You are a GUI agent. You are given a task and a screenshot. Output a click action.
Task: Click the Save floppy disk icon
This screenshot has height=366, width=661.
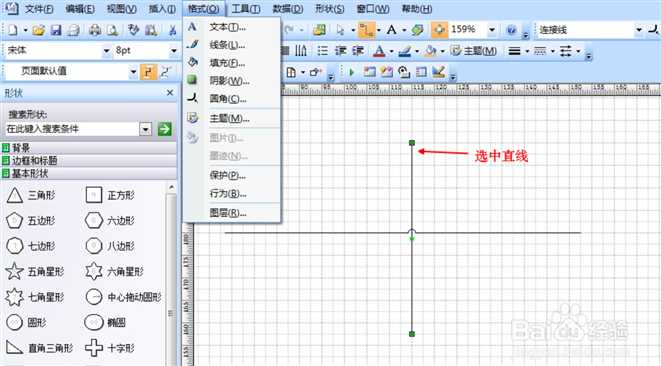coord(56,30)
